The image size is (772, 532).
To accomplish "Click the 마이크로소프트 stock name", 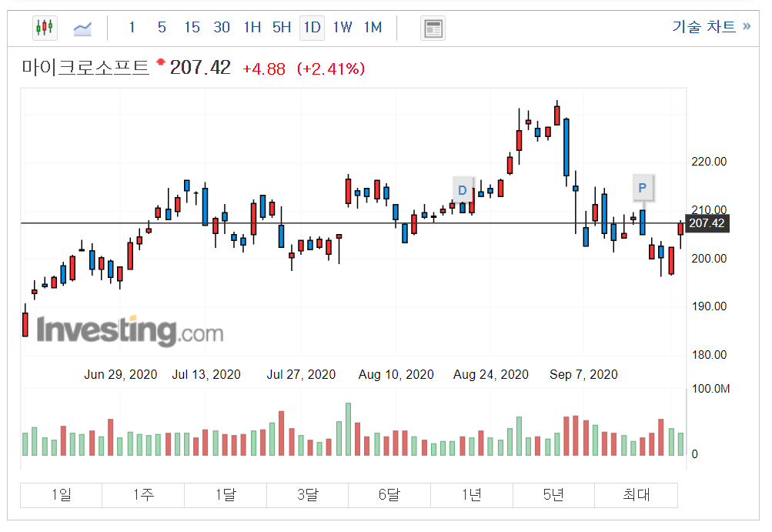I will click(x=85, y=68).
